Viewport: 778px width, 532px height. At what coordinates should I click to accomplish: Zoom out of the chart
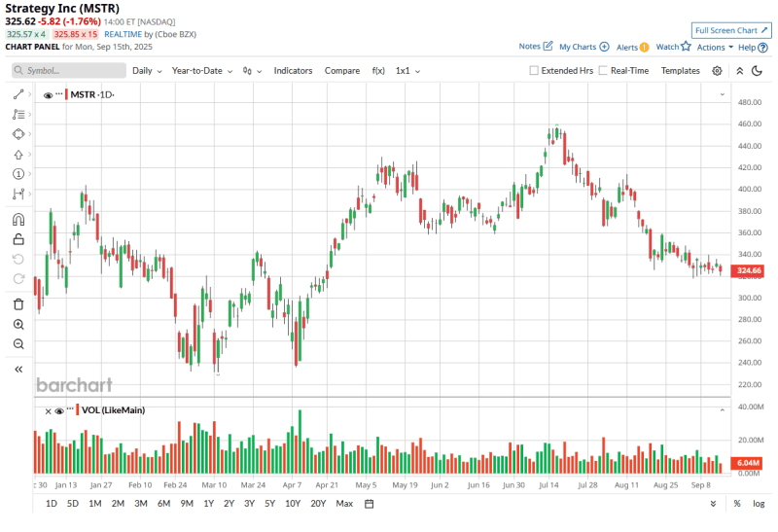[18, 344]
